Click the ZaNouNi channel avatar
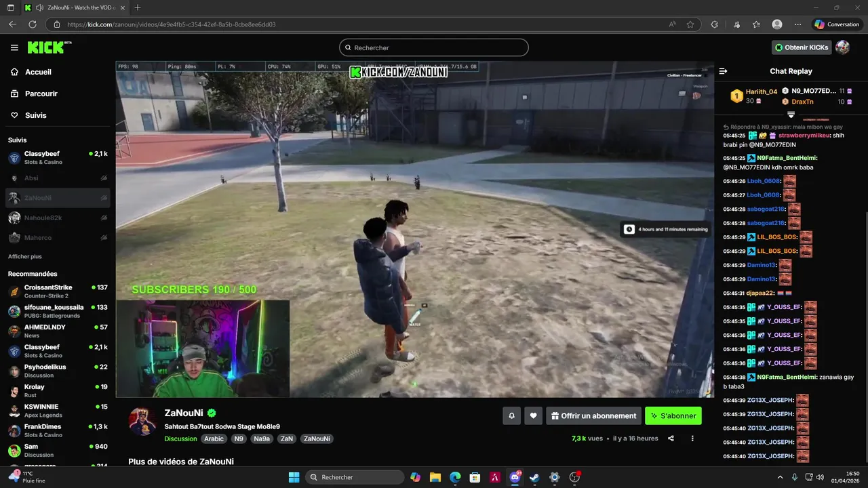868x488 pixels. tap(142, 422)
